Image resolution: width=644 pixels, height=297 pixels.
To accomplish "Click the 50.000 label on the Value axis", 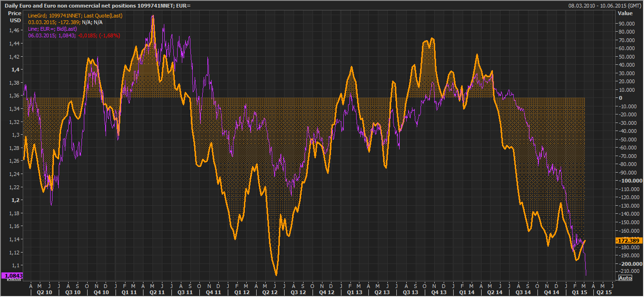I will click(627, 57).
